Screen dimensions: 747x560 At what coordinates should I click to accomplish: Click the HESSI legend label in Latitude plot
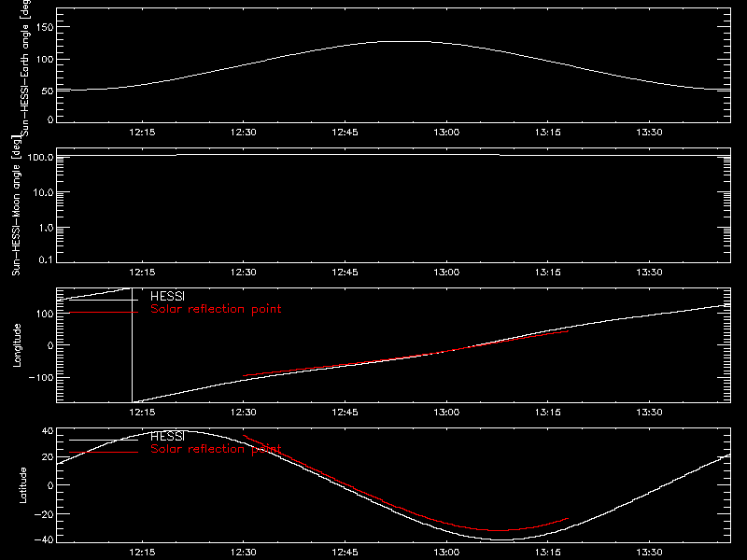168,436
